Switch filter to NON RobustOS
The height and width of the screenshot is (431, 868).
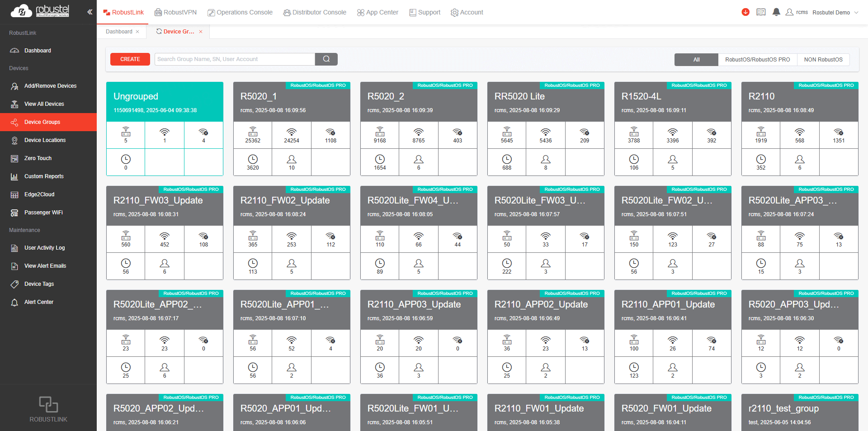click(823, 60)
